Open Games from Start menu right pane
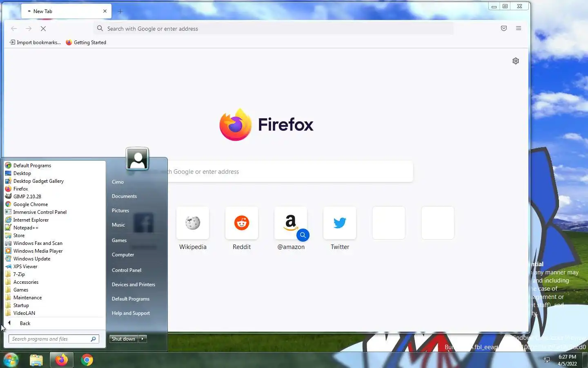The height and width of the screenshot is (368, 588). 119,240
